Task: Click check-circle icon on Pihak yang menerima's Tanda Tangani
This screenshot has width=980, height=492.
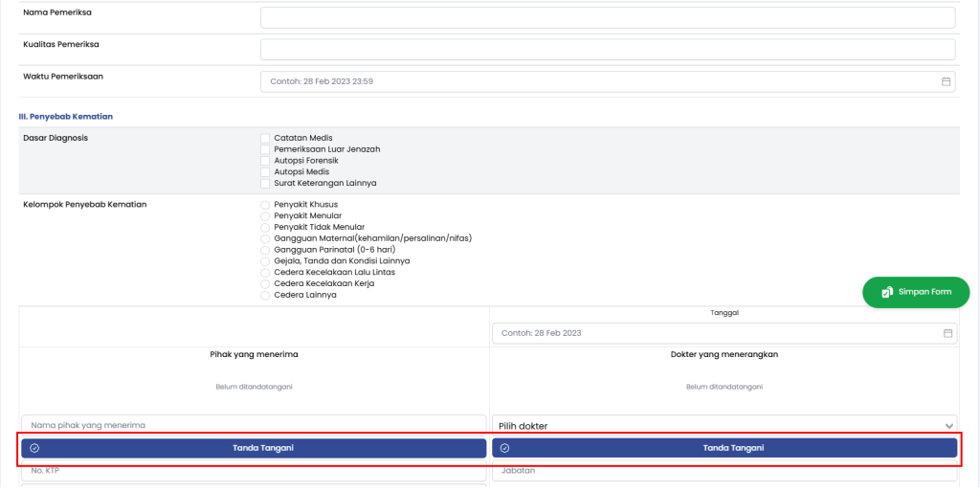Action: (x=34, y=448)
